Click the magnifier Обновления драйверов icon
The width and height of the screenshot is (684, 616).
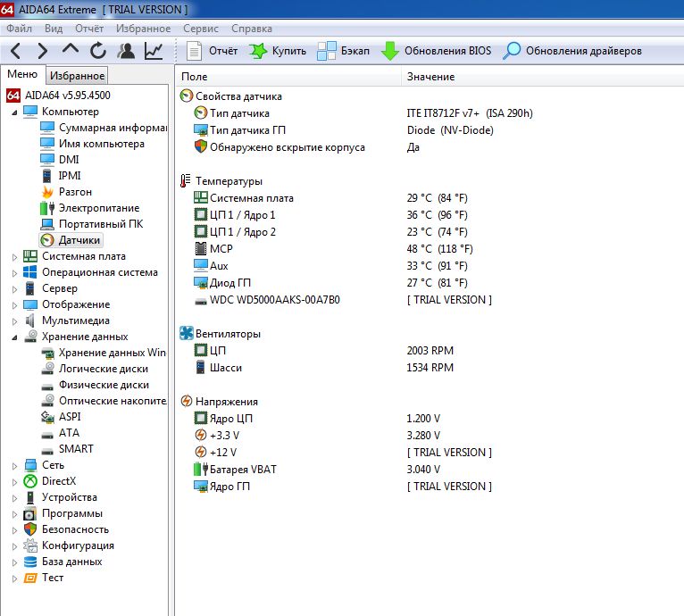pyautogui.click(x=512, y=51)
